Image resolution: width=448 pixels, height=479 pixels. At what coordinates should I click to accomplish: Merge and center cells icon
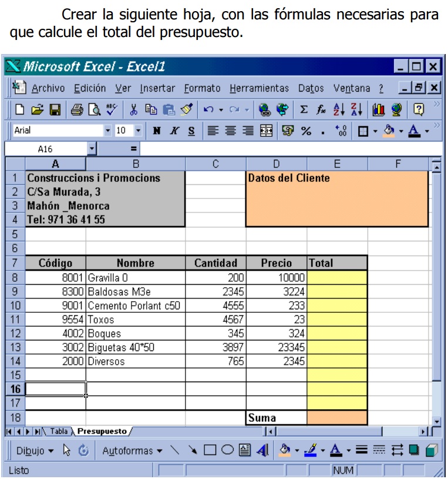pos(266,131)
